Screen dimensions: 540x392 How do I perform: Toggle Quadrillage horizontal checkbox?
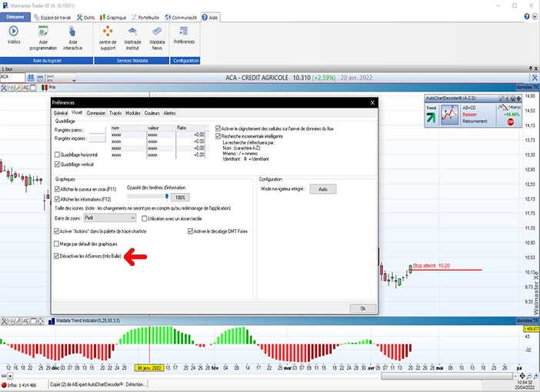click(x=57, y=154)
